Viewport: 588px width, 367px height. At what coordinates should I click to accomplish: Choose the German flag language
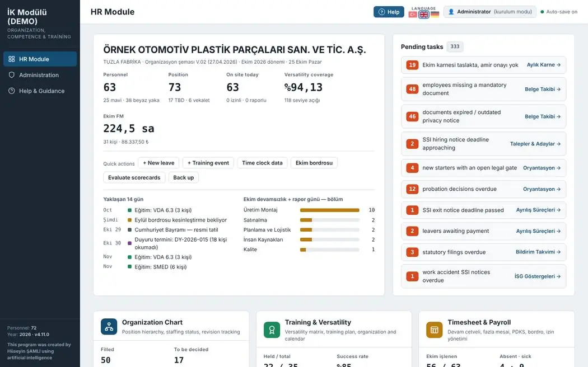(x=435, y=14)
